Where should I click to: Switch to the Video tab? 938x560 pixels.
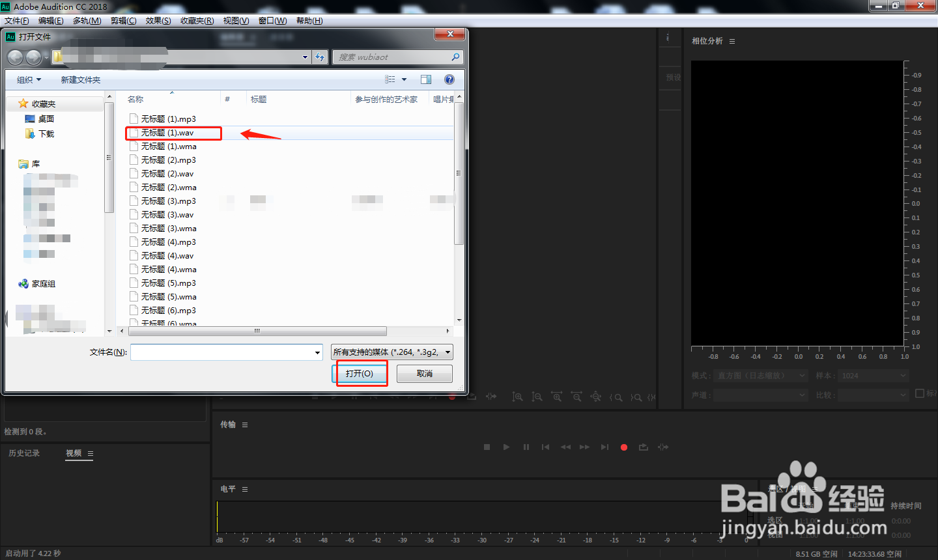pos(74,453)
